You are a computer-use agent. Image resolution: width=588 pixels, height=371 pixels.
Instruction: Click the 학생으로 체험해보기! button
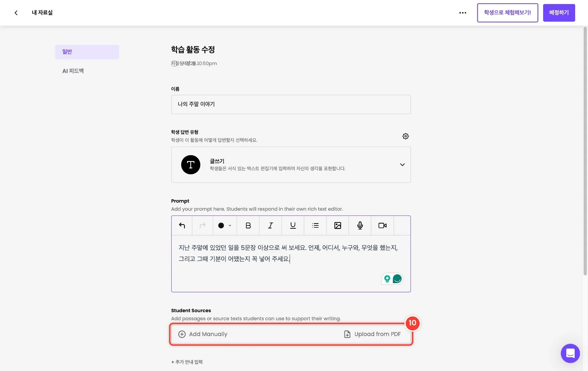508,13
